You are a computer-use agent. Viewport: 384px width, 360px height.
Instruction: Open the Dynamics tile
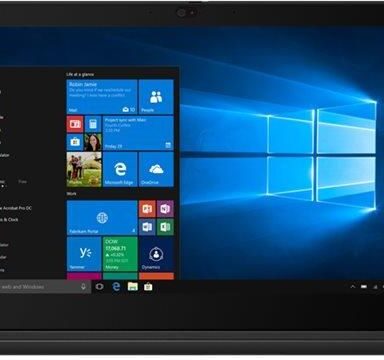tap(156, 254)
